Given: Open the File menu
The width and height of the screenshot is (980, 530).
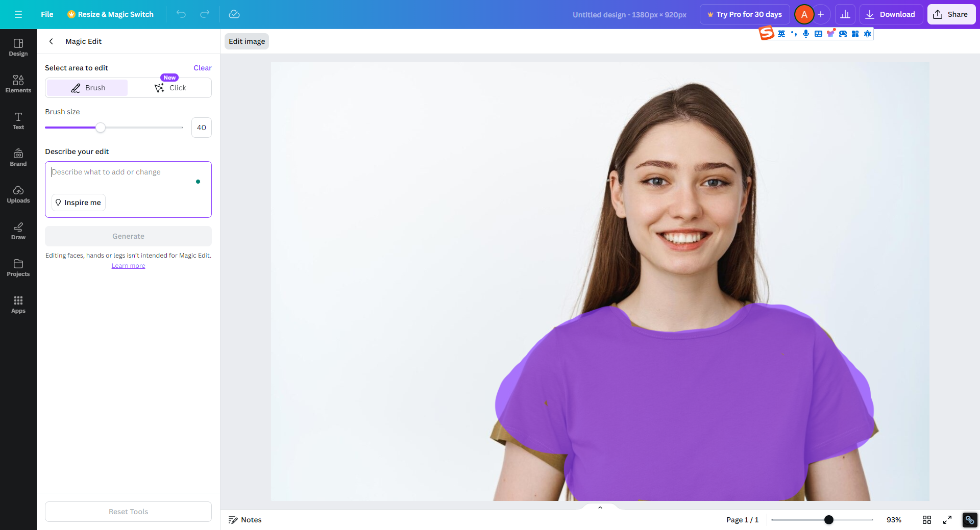Looking at the screenshot, I should [x=47, y=14].
